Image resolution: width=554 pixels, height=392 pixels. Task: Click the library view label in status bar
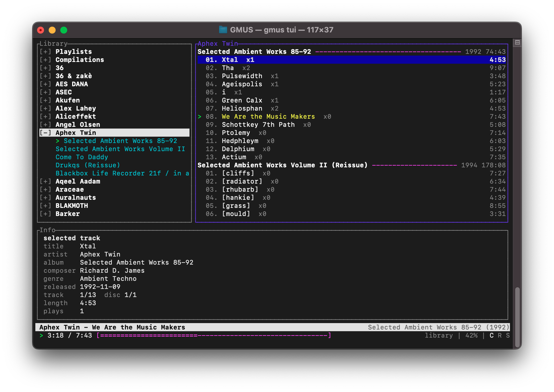click(x=439, y=336)
